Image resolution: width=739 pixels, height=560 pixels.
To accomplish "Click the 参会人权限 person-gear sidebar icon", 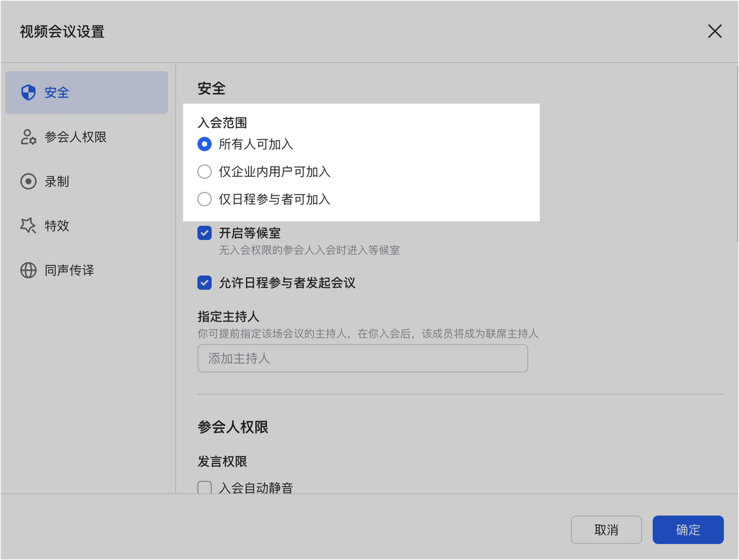I will click(x=28, y=137).
